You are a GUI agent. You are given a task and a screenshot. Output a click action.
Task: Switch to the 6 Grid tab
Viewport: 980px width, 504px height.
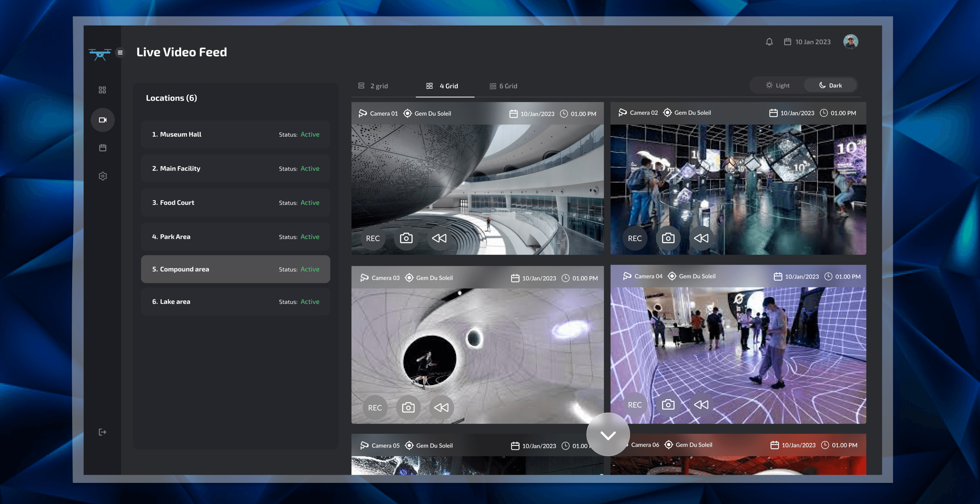tap(503, 86)
